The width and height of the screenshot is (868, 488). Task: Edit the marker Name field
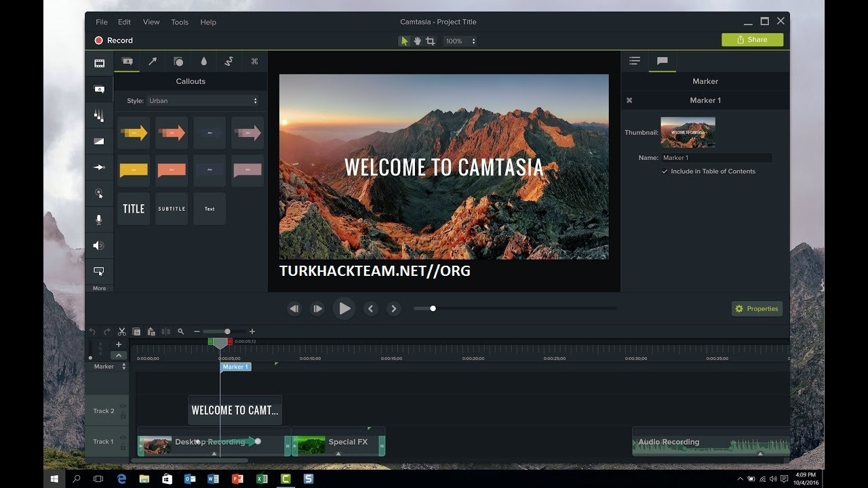[x=716, y=158]
